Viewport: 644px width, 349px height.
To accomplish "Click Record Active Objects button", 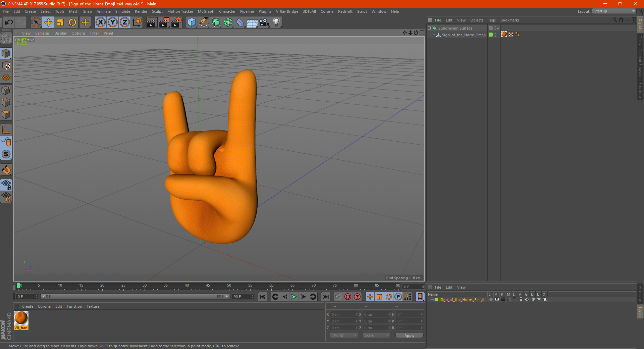I will coord(338,297).
